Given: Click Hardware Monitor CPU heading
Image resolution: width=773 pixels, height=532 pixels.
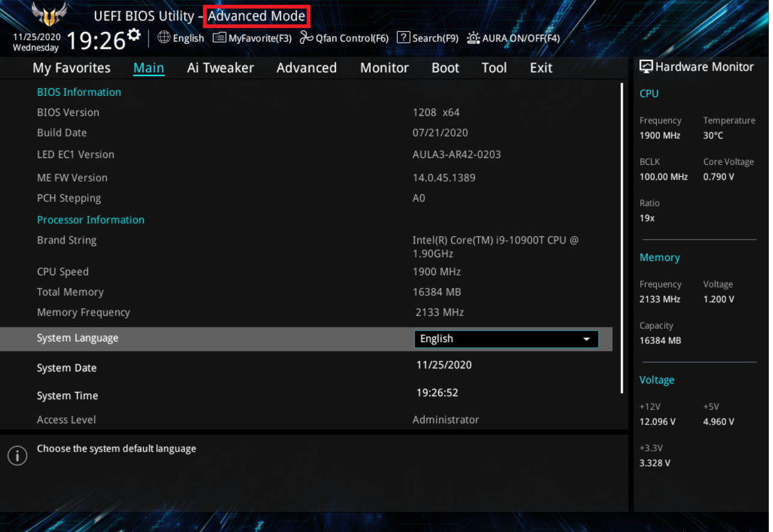Looking at the screenshot, I should pyautogui.click(x=649, y=94).
